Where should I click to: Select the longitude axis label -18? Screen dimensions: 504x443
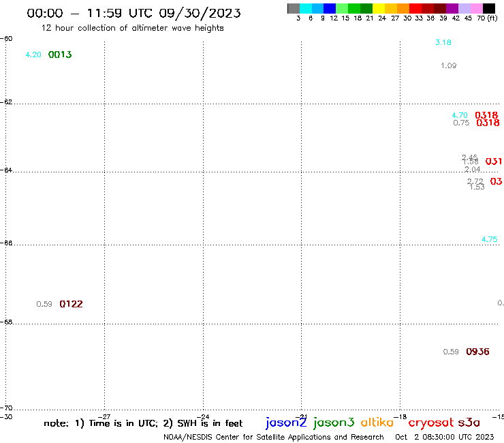coord(400,417)
